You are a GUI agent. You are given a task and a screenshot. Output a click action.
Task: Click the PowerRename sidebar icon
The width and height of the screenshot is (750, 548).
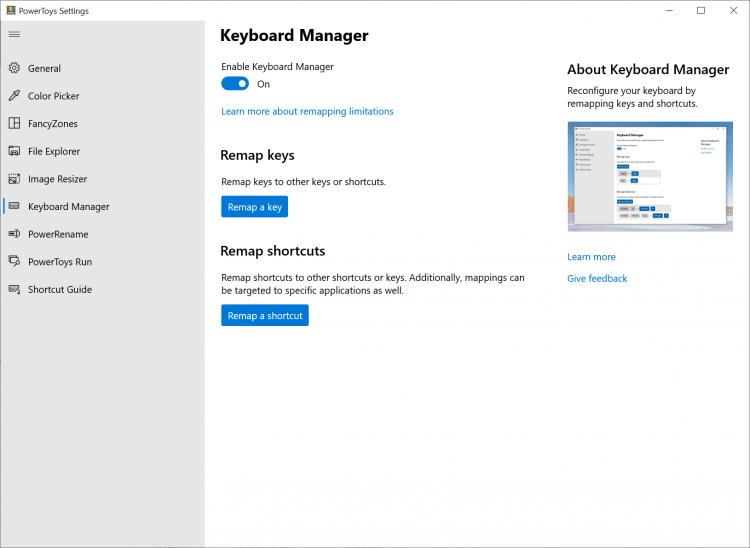[x=14, y=234]
